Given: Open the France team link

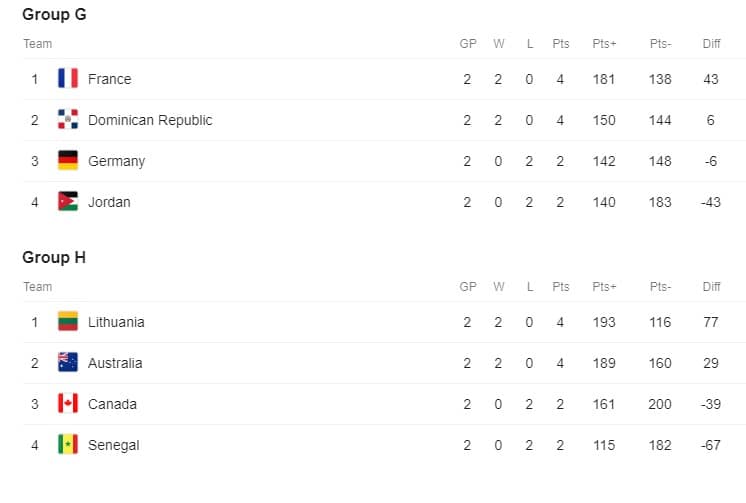Looking at the screenshot, I should 109,79.
